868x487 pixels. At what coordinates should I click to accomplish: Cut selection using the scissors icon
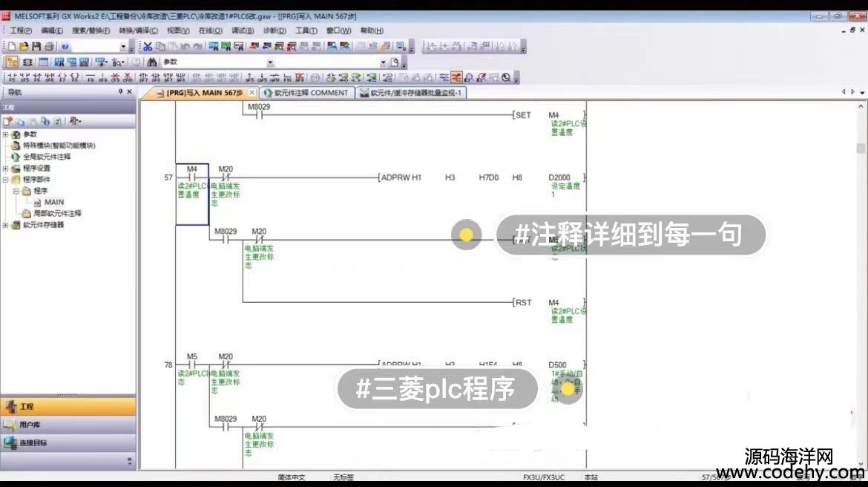coord(148,47)
